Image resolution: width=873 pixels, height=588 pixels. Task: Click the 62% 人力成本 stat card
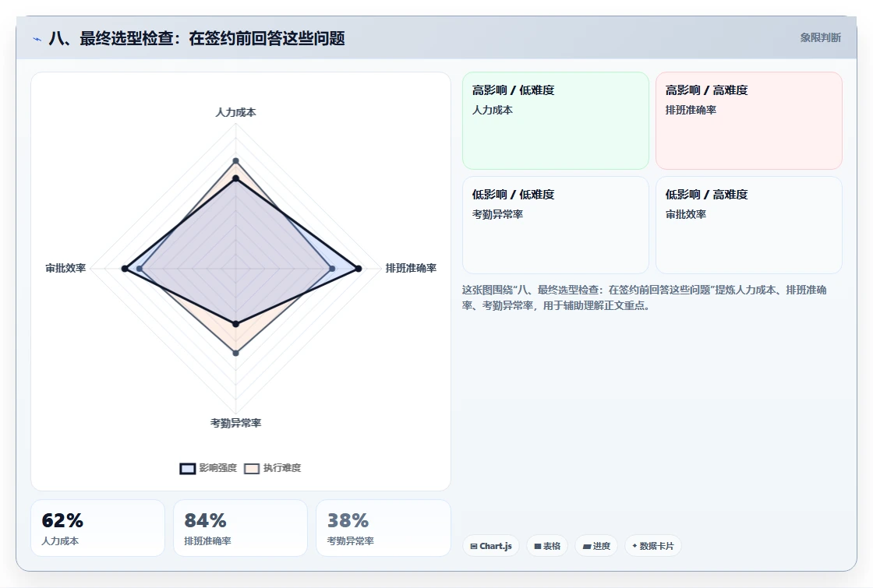click(x=98, y=528)
